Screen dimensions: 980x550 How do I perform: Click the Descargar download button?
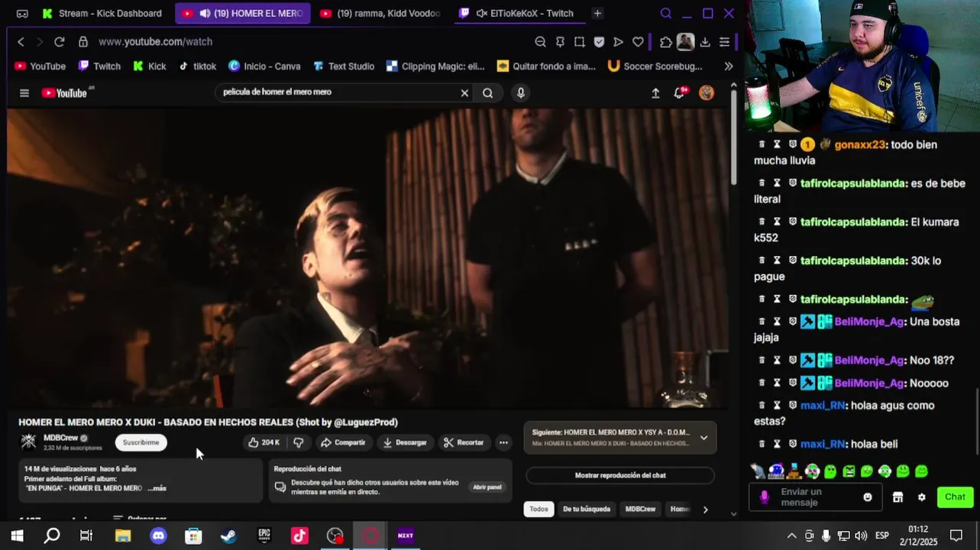point(405,442)
